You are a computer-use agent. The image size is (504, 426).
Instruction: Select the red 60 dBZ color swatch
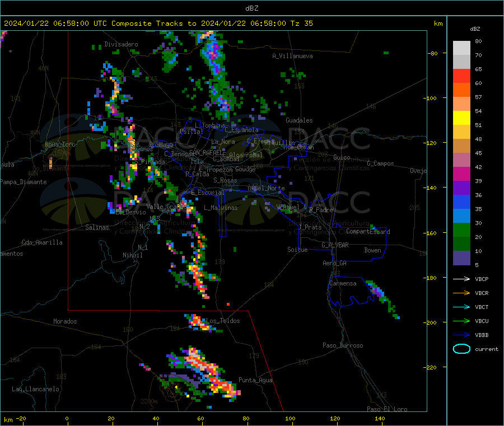[461, 76]
